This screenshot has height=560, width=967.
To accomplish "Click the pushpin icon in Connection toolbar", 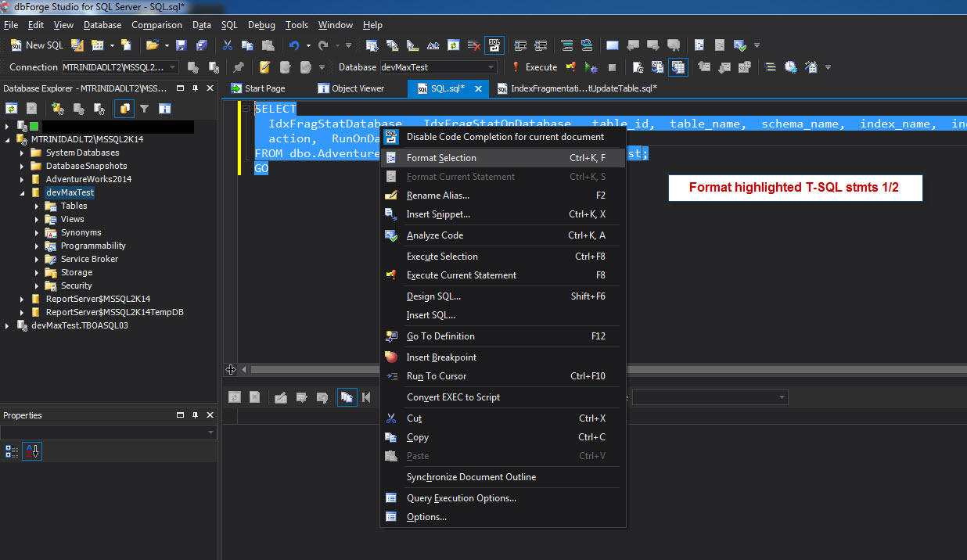I will pyautogui.click(x=239, y=67).
